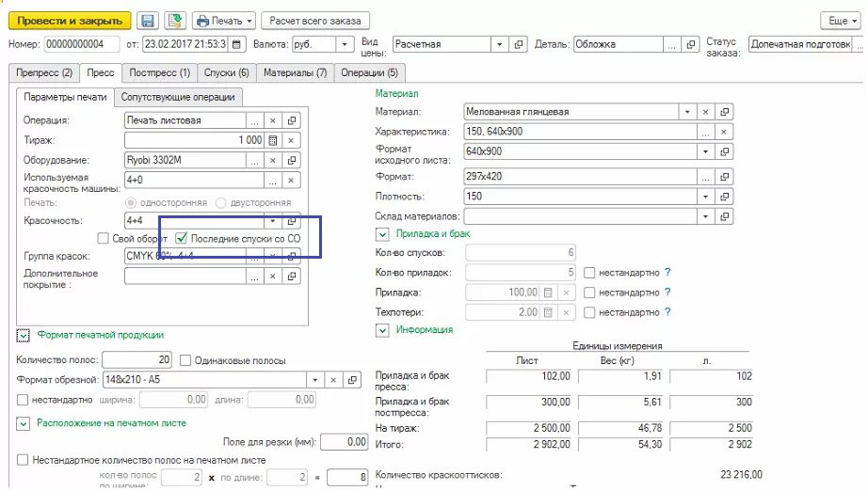The height and width of the screenshot is (491, 868).
Task: Open Дополнительное покрытие record link icon
Action: point(291,277)
